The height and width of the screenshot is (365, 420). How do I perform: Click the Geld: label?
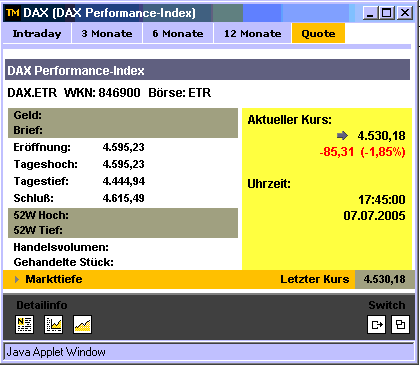28,115
